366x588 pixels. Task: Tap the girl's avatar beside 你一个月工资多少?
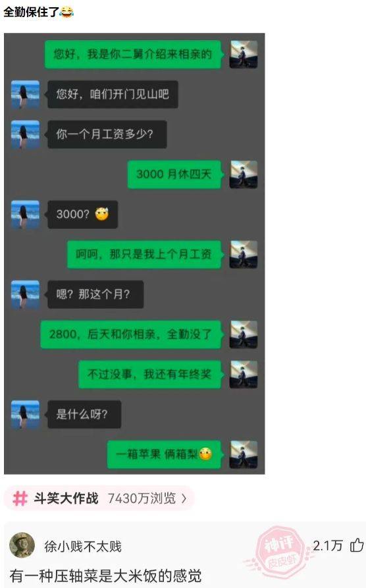pos(25,134)
